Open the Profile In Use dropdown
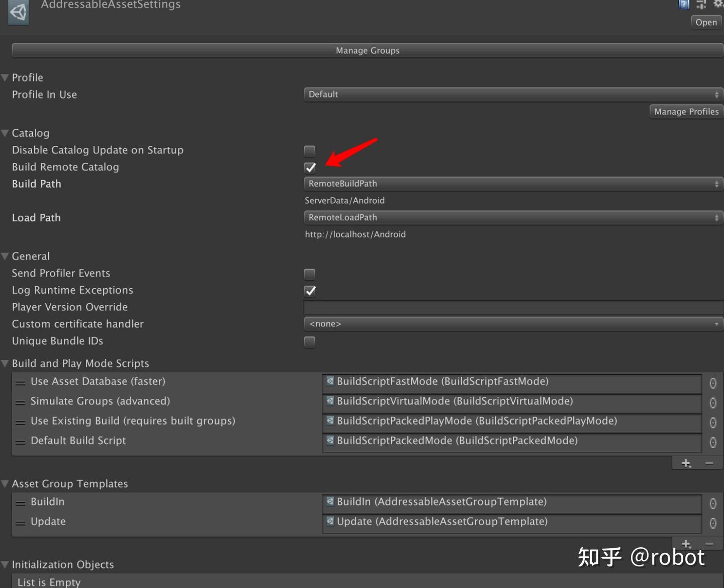Screen dimensions: 724x588 click(x=513, y=95)
